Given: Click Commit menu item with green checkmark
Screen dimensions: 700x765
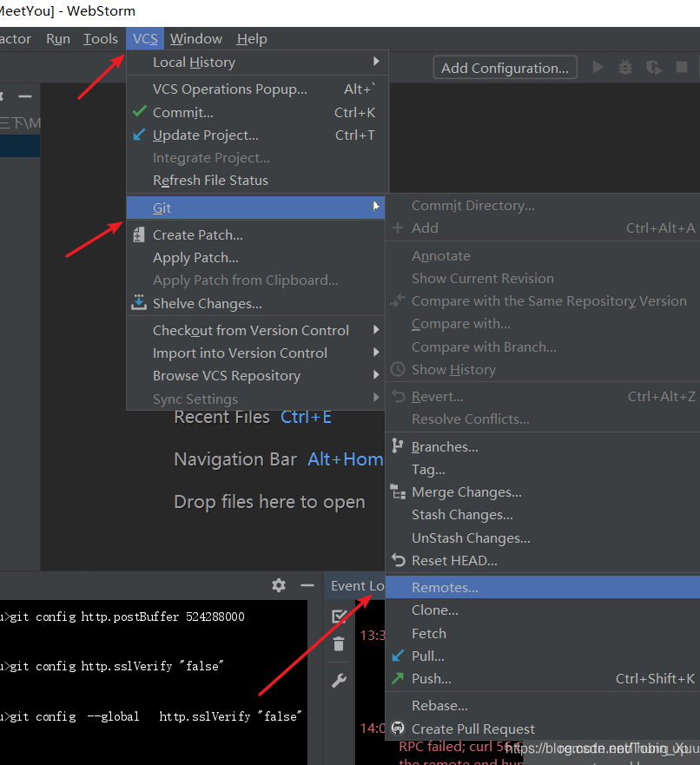Looking at the screenshot, I should pos(258,112).
